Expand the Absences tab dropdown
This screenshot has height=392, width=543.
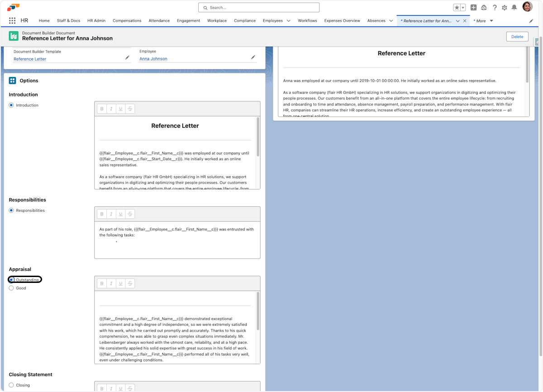pos(391,20)
